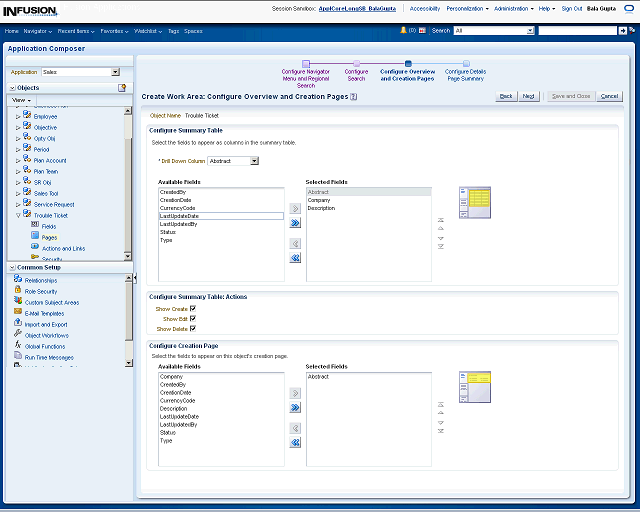Click the Next button
The height and width of the screenshot is (512, 640).
click(529, 96)
